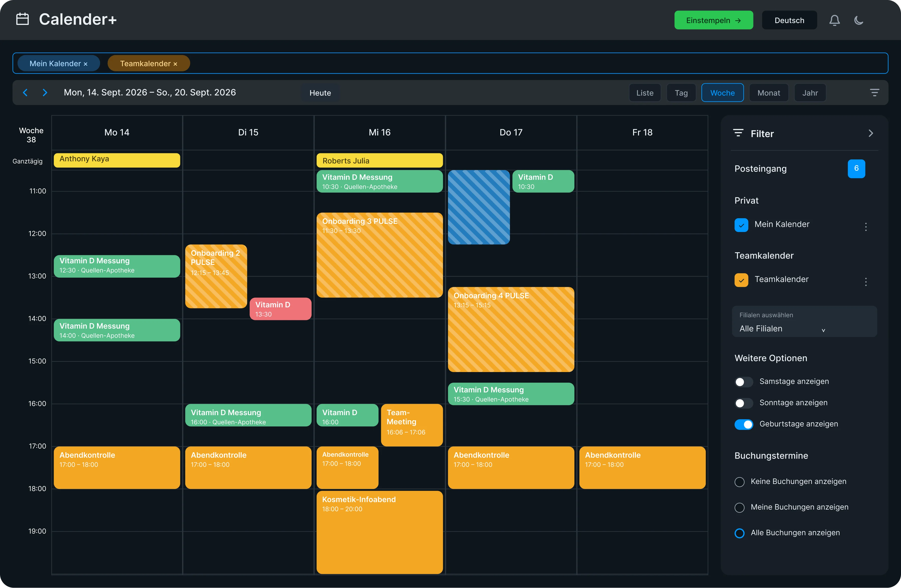Go to previous week arrow
Image resolution: width=901 pixels, height=588 pixels.
pyautogui.click(x=25, y=93)
